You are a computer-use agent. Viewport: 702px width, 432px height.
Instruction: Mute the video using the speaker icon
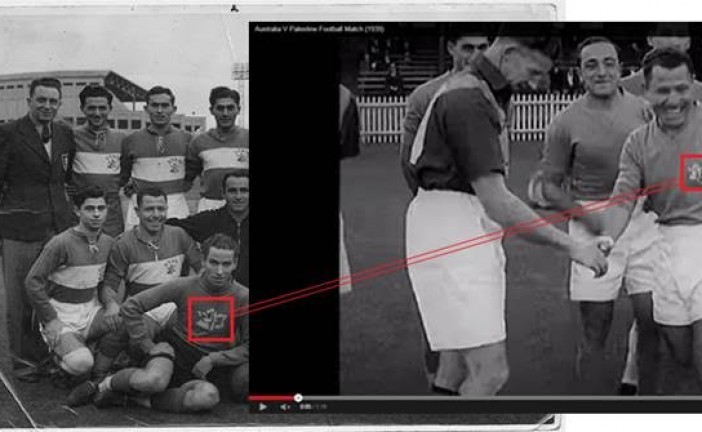click(285, 407)
